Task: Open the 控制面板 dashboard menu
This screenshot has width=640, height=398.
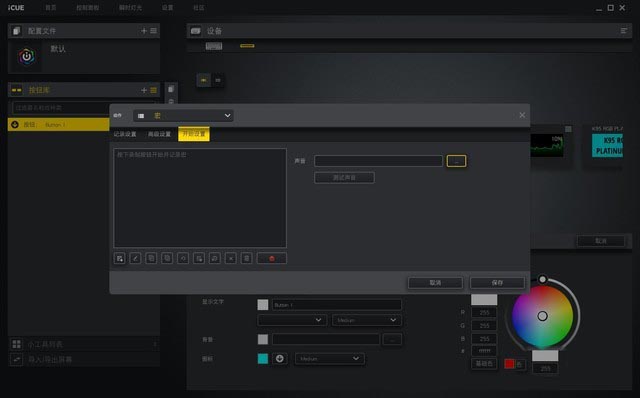Action: click(87, 8)
